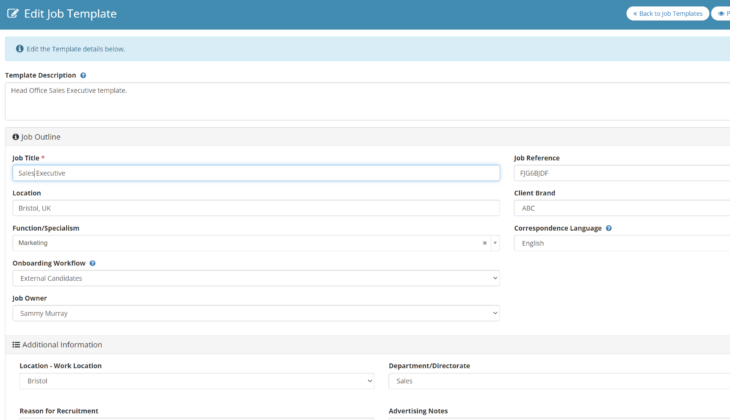Click the Onboarding Workflow help icon
The height and width of the screenshot is (420, 730).
[92, 263]
